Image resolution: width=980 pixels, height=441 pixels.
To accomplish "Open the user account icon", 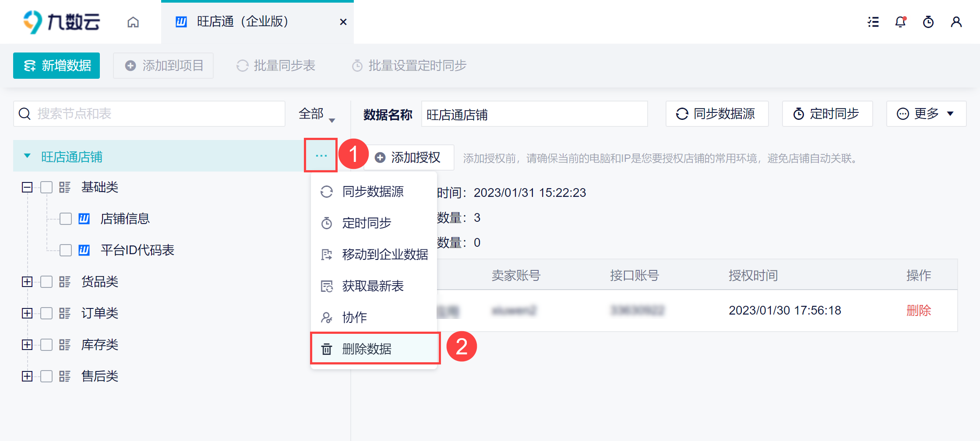I will click(x=956, y=22).
